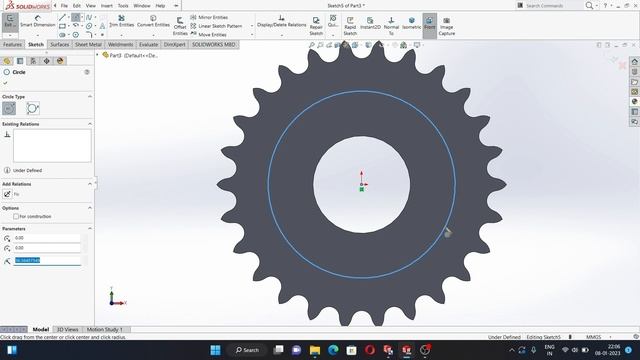Click the Convert Entities tool
This screenshot has height=360, width=640.
pos(153,21)
